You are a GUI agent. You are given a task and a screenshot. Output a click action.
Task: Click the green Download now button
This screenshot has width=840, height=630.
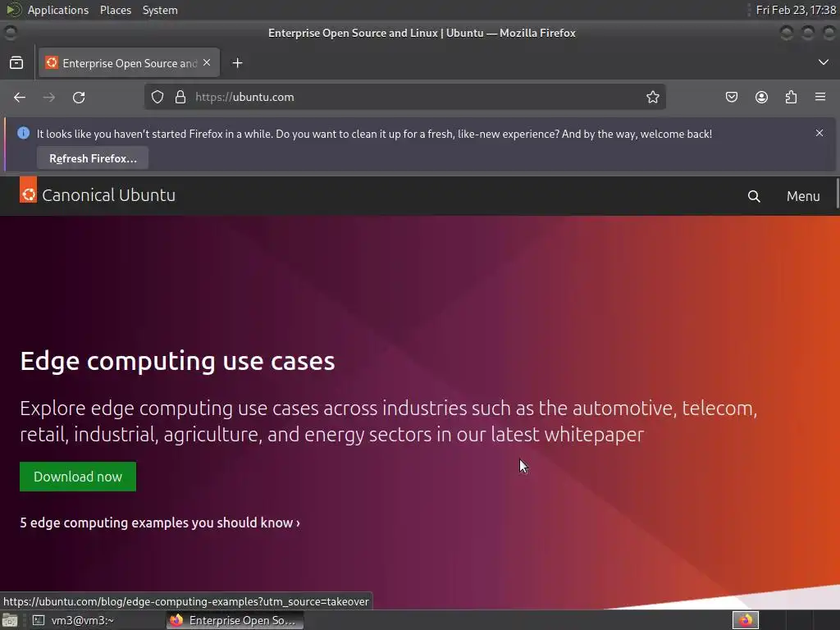coord(78,477)
